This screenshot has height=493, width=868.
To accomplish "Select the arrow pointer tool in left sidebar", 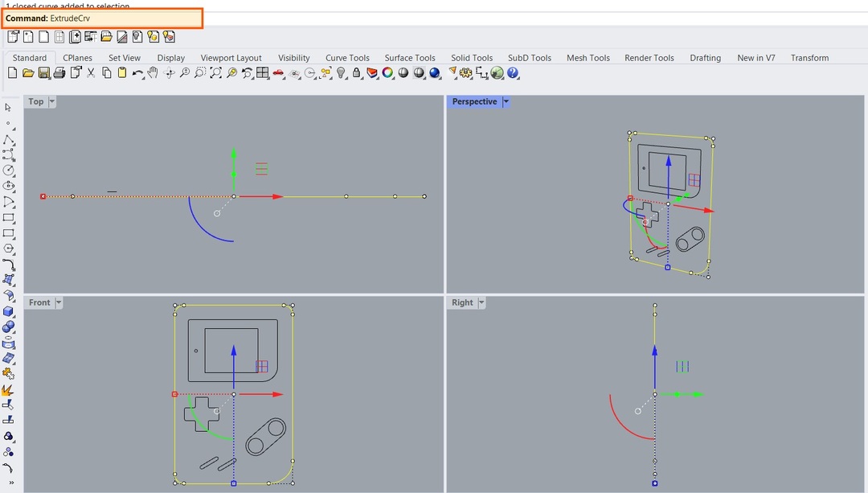I will click(8, 108).
